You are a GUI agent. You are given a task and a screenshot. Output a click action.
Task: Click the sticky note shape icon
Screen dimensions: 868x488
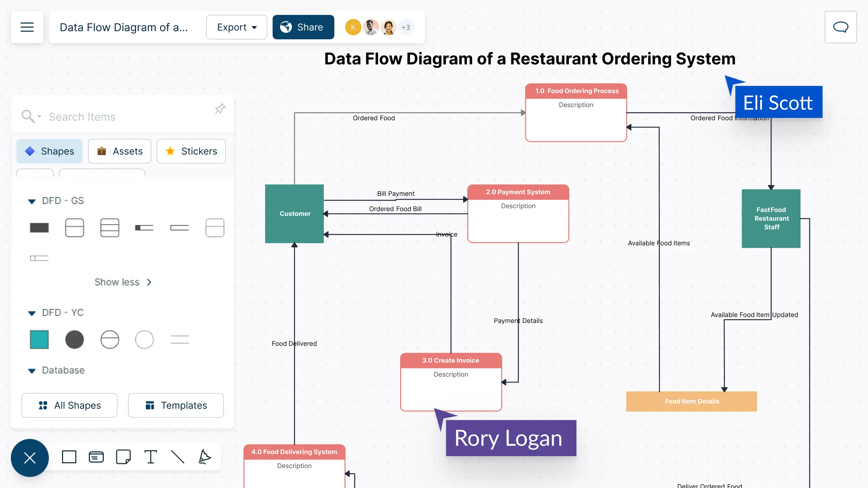[123, 457]
